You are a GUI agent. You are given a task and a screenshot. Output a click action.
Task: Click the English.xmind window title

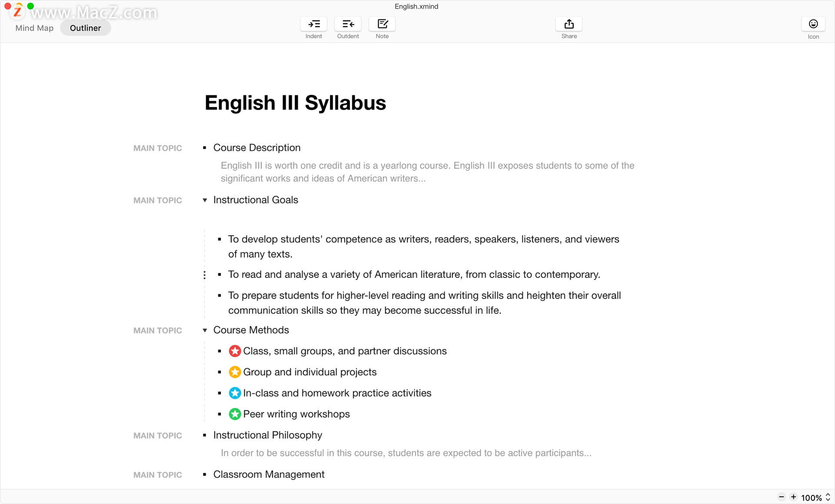pyautogui.click(x=416, y=7)
